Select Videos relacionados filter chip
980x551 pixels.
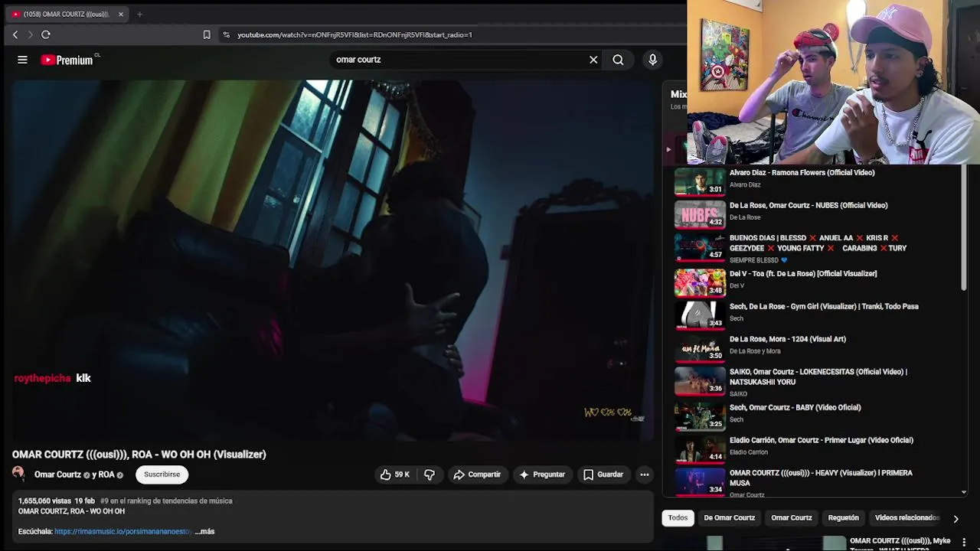coord(906,518)
